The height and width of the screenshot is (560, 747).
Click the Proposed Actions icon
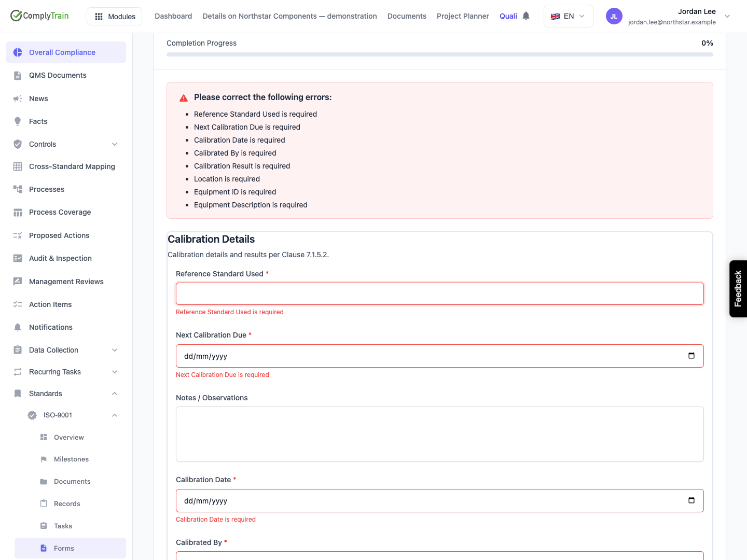point(18,235)
